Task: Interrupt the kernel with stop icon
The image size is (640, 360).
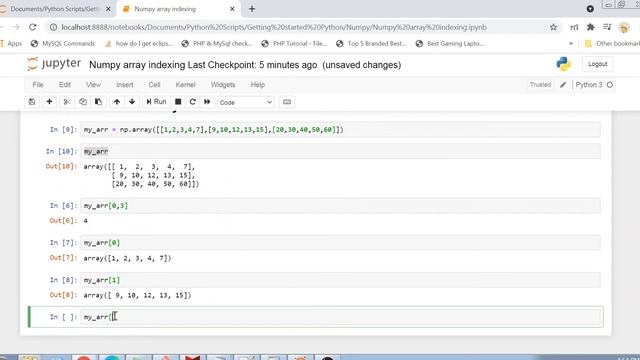Action: (x=178, y=102)
